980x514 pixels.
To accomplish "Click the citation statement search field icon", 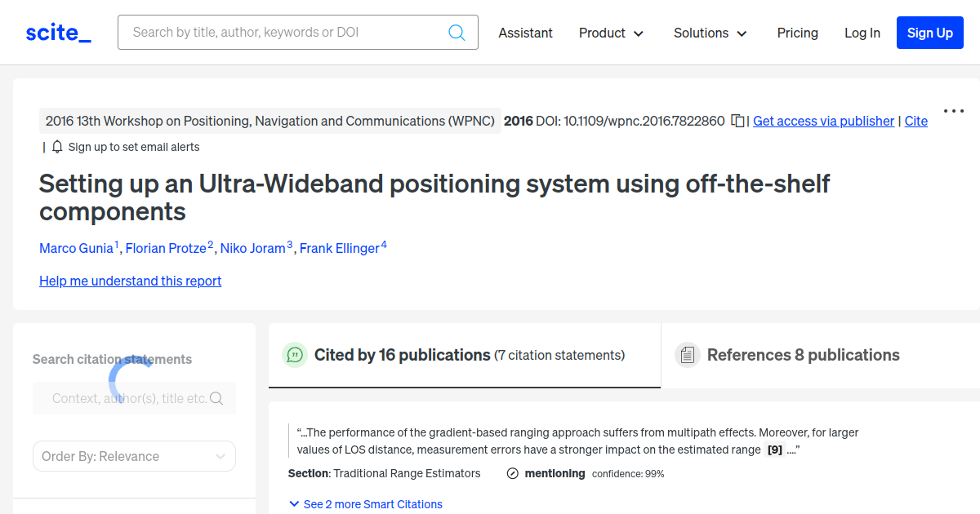I will click(216, 398).
